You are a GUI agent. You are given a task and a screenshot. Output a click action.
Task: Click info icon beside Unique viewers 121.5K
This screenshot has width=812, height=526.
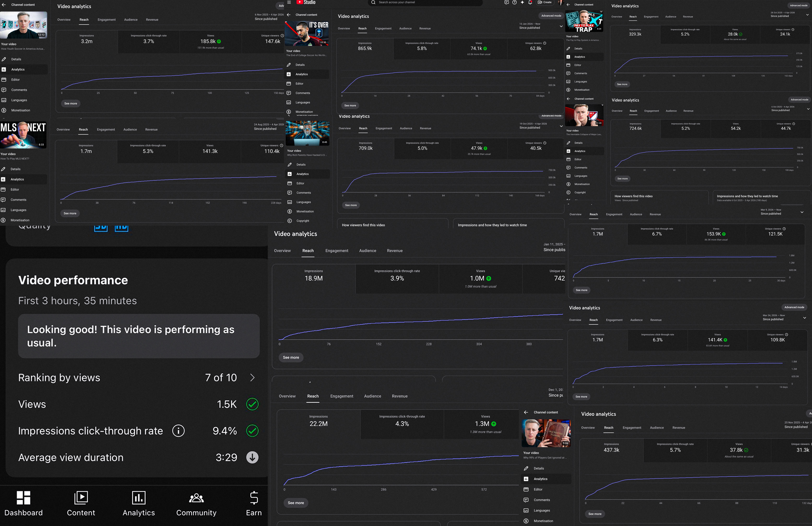point(784,229)
